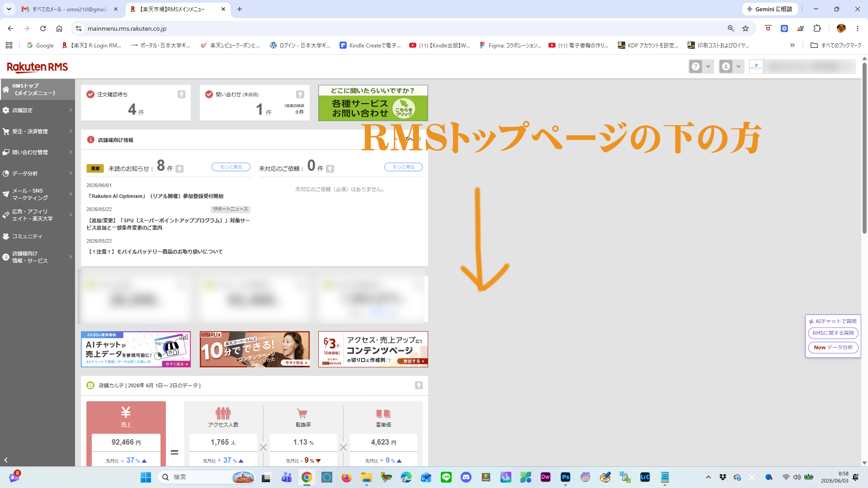Screen dimensions: 868x488
Task: Open a new browser tab
Action: click(240, 9)
